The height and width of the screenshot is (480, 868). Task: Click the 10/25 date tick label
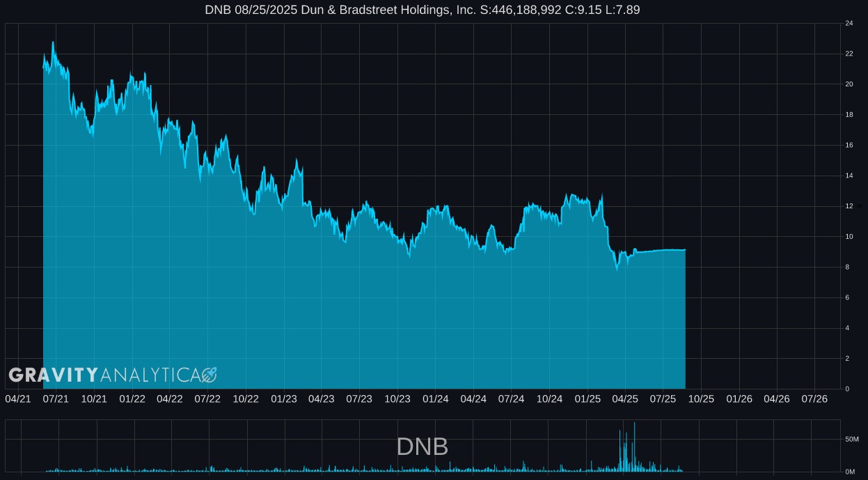pos(701,398)
